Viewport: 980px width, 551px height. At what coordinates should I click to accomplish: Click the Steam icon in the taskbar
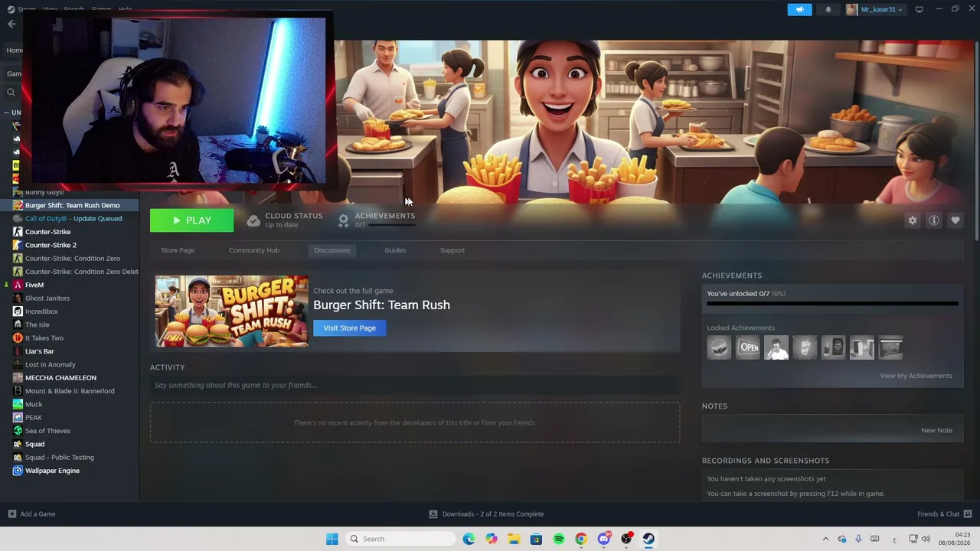click(648, 539)
